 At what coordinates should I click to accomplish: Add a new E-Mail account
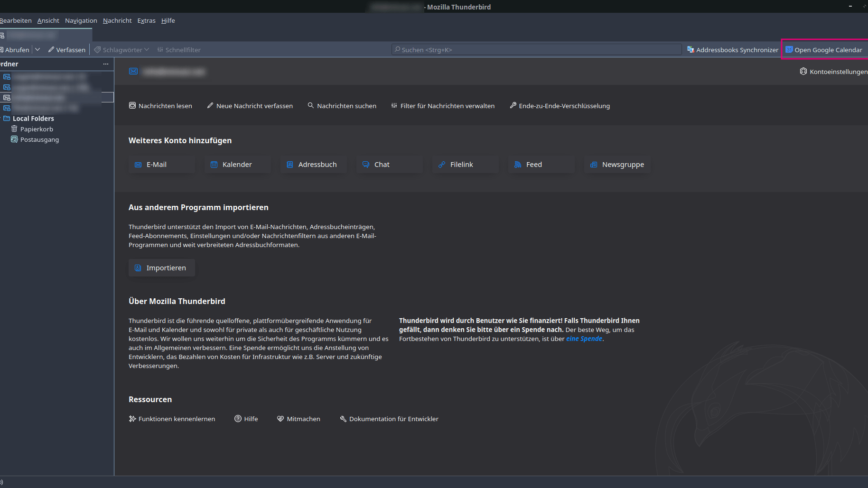coord(162,165)
